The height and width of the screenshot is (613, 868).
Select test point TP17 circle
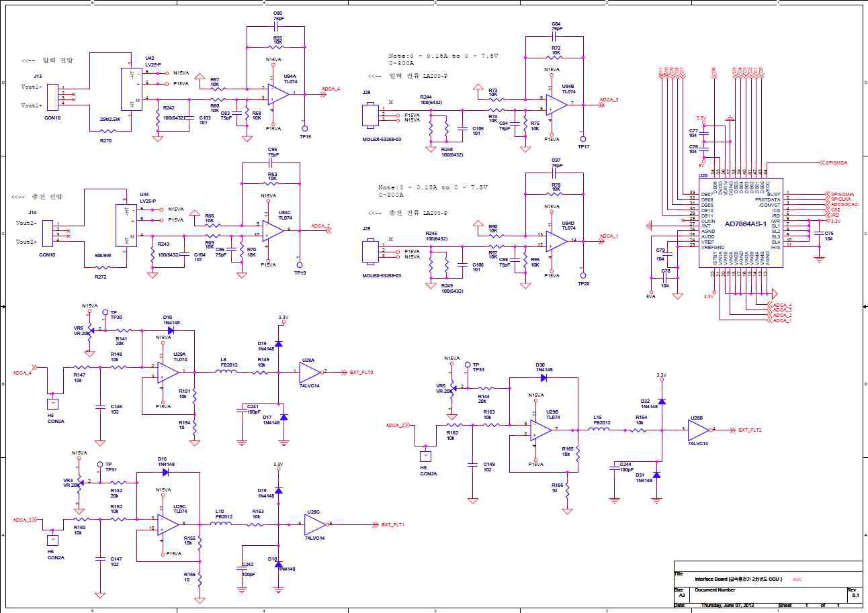click(x=583, y=139)
